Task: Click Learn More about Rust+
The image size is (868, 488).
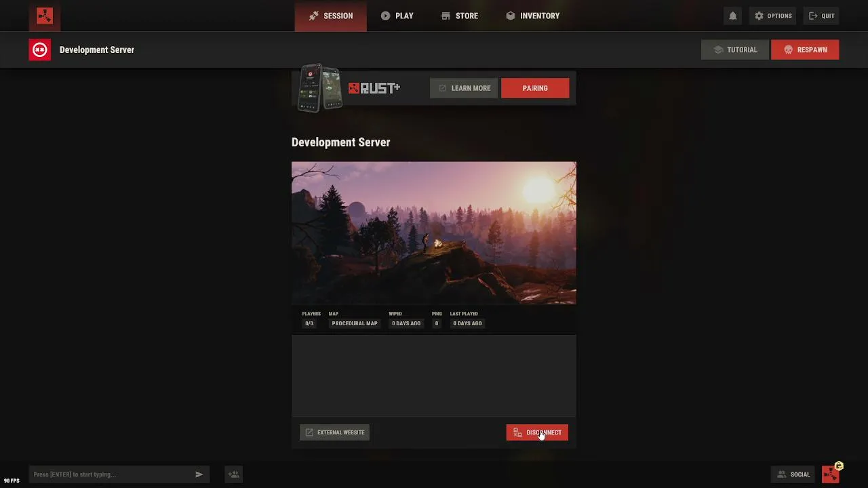Action: (x=465, y=88)
